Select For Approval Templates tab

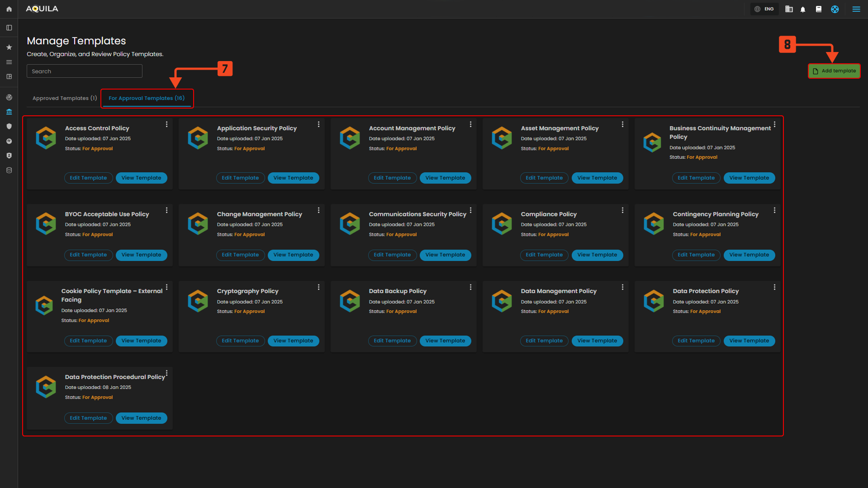147,98
